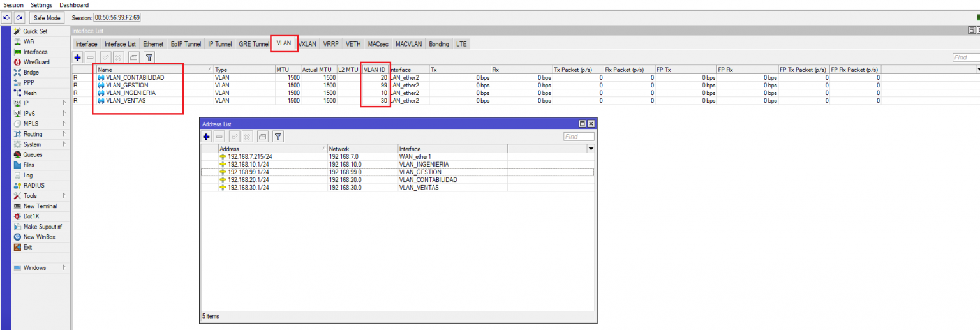Open WireGuard in sidebar
980x330 pixels.
click(36, 62)
